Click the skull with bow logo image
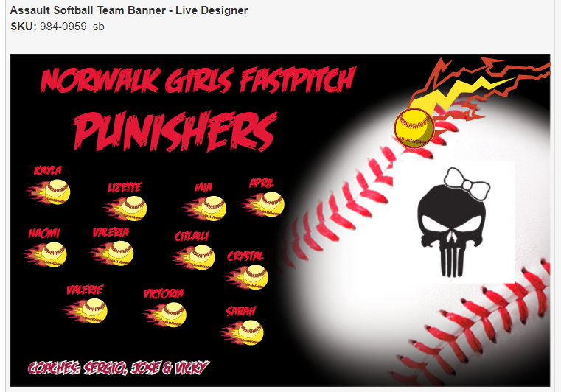This screenshot has height=392, width=561. [x=453, y=222]
